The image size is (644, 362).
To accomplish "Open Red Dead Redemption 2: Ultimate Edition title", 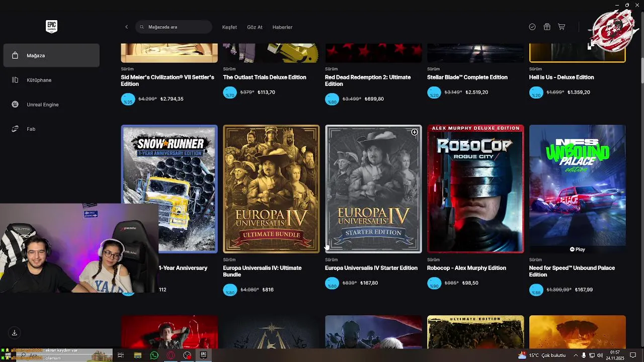I will [368, 80].
